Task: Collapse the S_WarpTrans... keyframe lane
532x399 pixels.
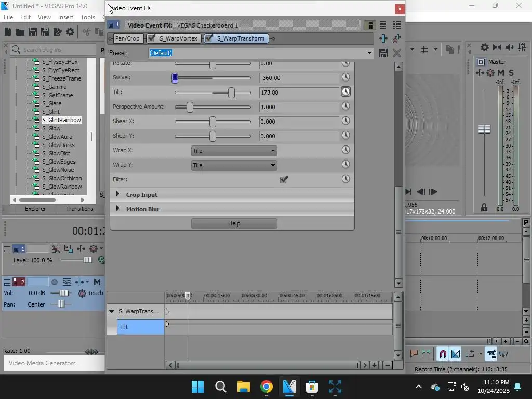Action: tap(112, 311)
